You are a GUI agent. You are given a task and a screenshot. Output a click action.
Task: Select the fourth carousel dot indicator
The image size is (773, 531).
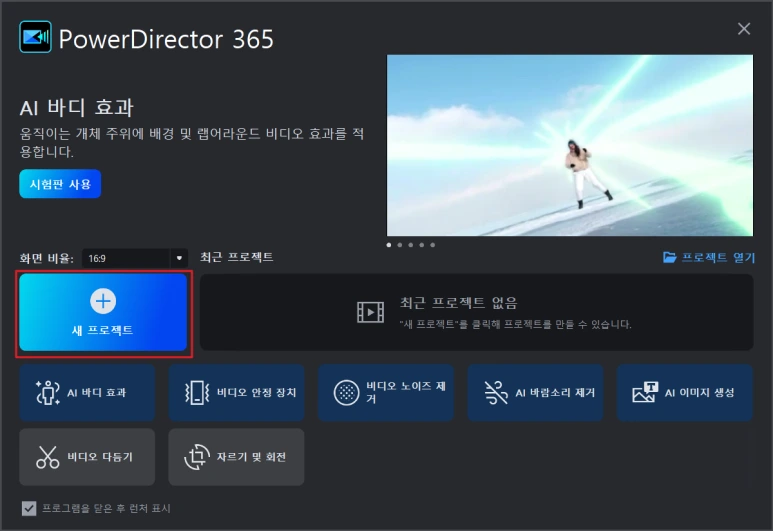422,245
